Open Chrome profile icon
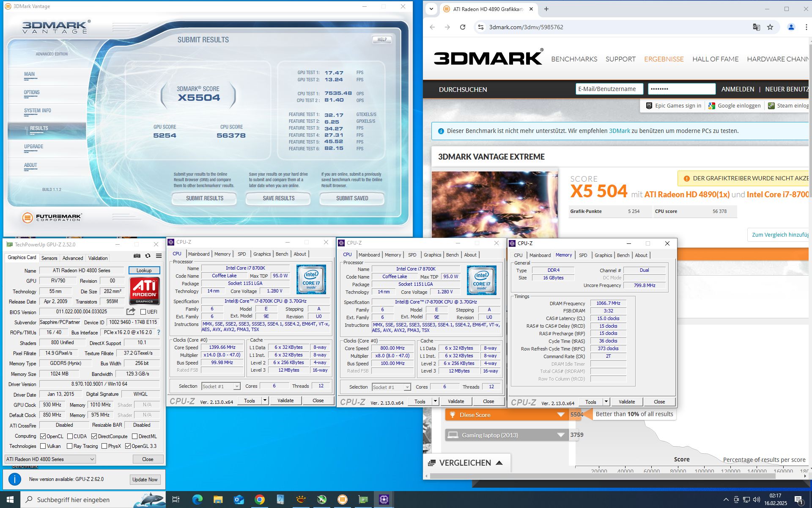Viewport: 812px width, 508px height. click(791, 27)
